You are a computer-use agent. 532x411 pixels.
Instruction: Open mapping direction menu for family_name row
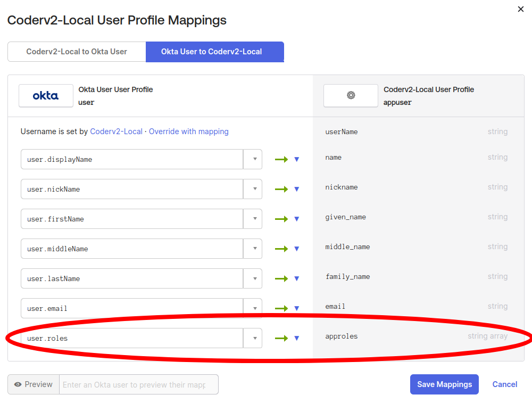click(296, 278)
